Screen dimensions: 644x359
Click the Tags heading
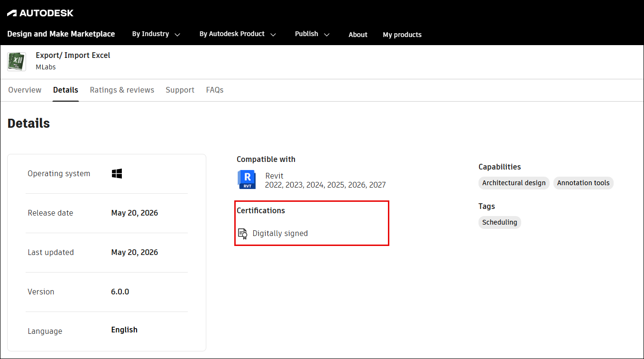487,207
